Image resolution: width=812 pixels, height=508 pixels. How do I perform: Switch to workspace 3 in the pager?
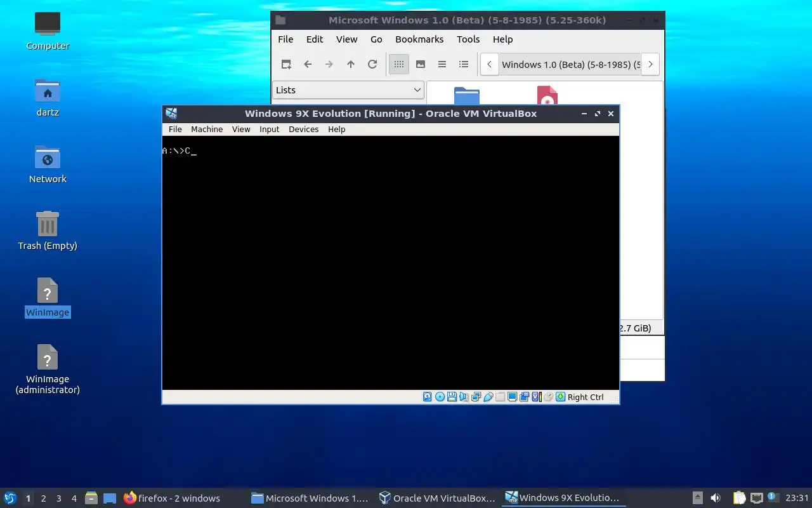pos(58,498)
